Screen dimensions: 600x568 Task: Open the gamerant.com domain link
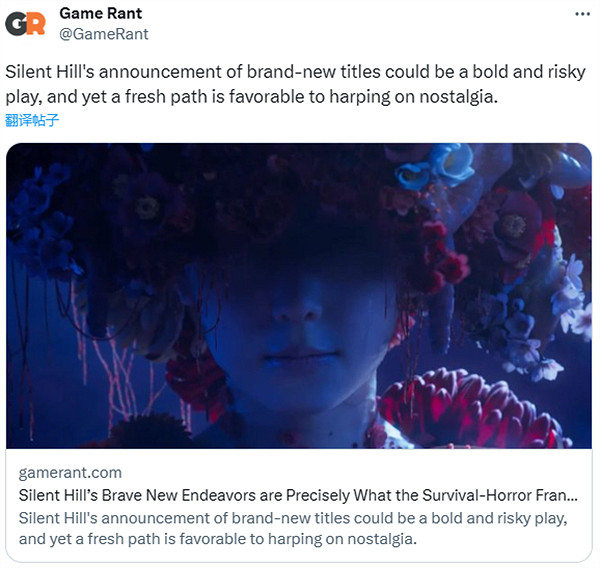(70, 473)
